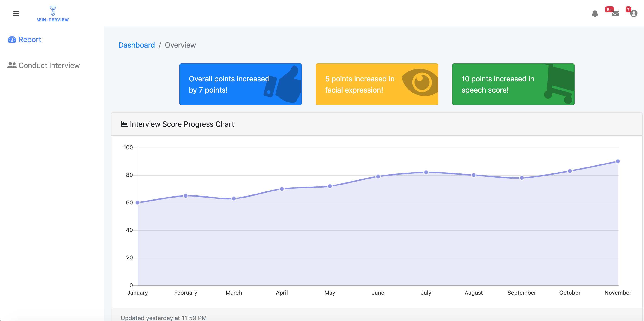
Task: Open the Report sidebar item
Action: pyautogui.click(x=30, y=40)
